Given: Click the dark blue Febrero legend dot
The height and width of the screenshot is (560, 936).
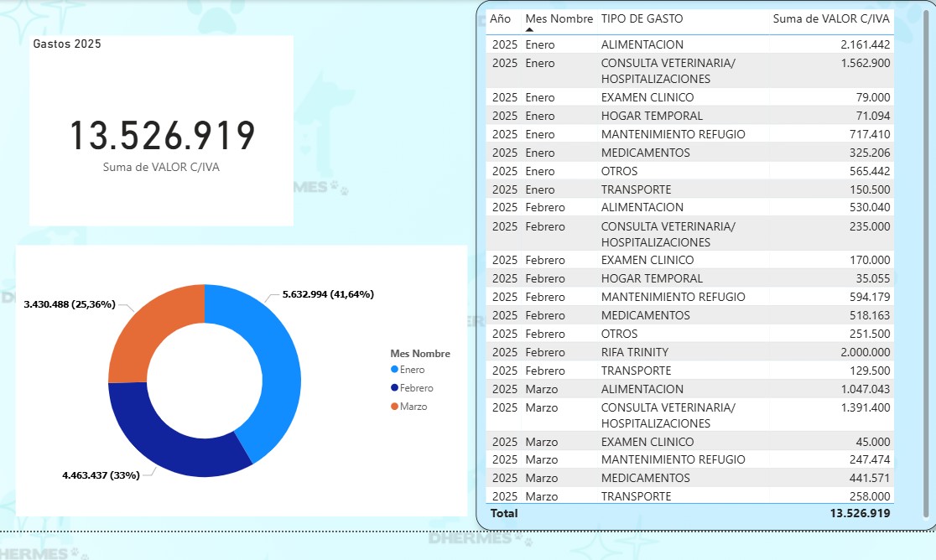Looking at the screenshot, I should coord(394,388).
